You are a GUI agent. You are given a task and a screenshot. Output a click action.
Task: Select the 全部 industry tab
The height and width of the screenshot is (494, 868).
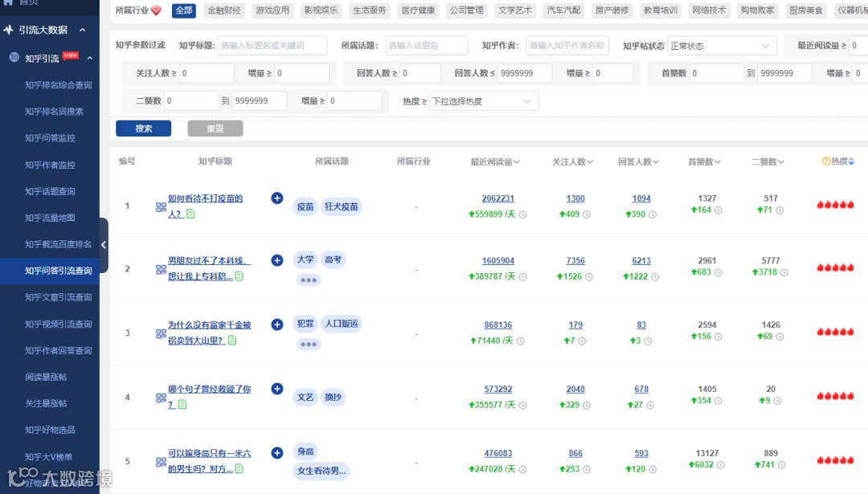(x=184, y=10)
